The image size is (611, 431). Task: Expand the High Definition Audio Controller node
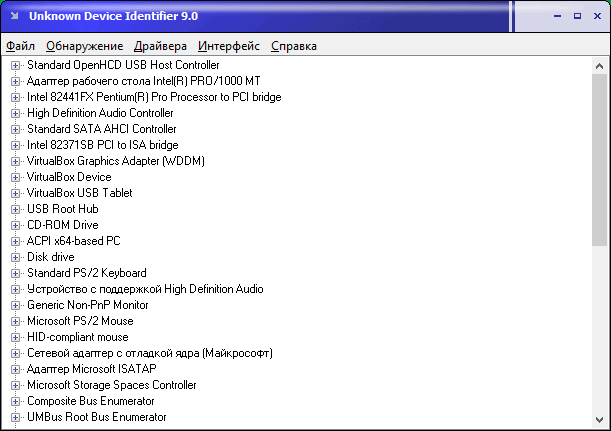15,113
